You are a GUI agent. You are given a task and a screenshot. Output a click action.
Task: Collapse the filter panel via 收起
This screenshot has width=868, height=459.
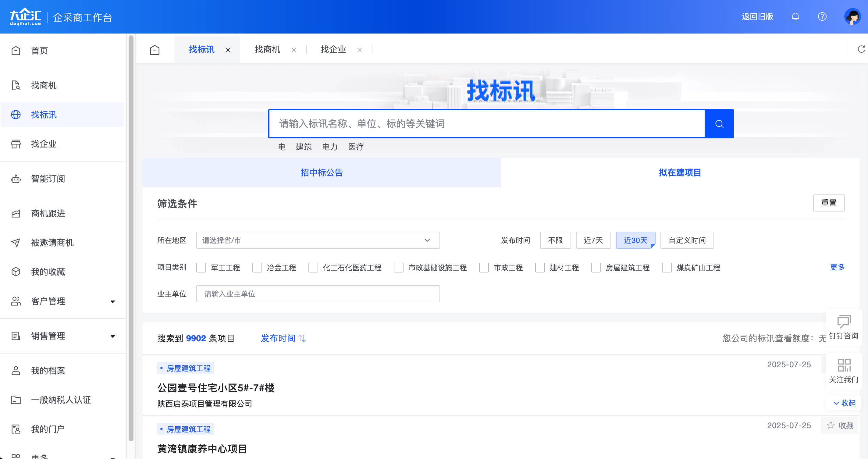tap(844, 403)
